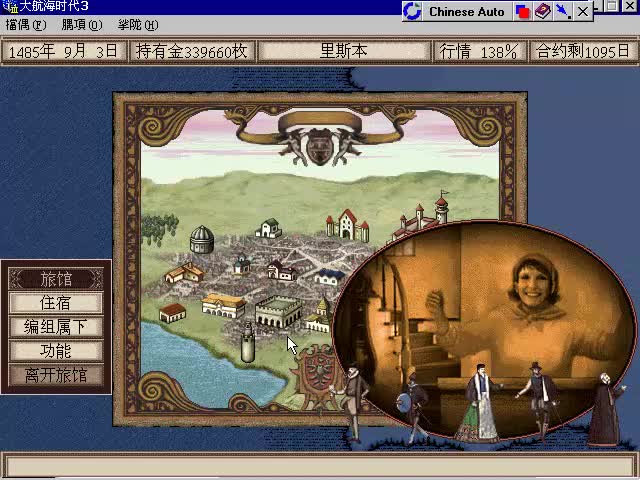Click the 里斯本 port name field
The image size is (640, 480).
[x=344, y=51]
